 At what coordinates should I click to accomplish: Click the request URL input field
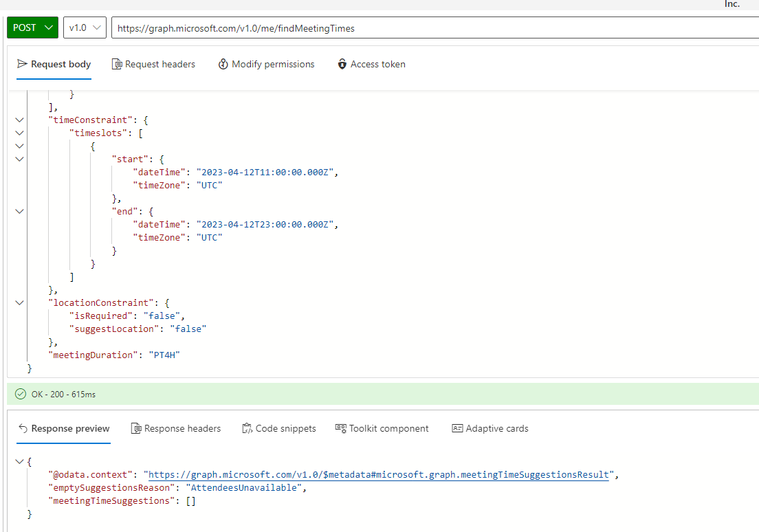pyautogui.click(x=434, y=28)
